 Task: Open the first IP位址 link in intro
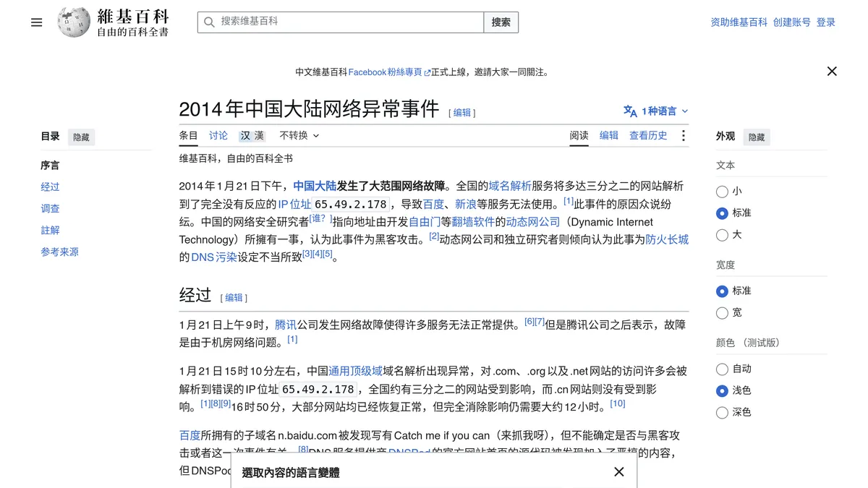click(294, 204)
